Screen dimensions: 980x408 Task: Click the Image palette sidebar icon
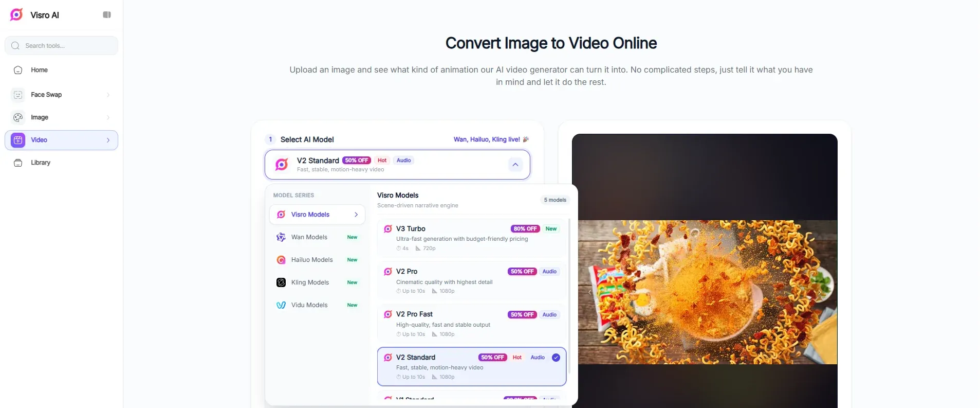18,117
